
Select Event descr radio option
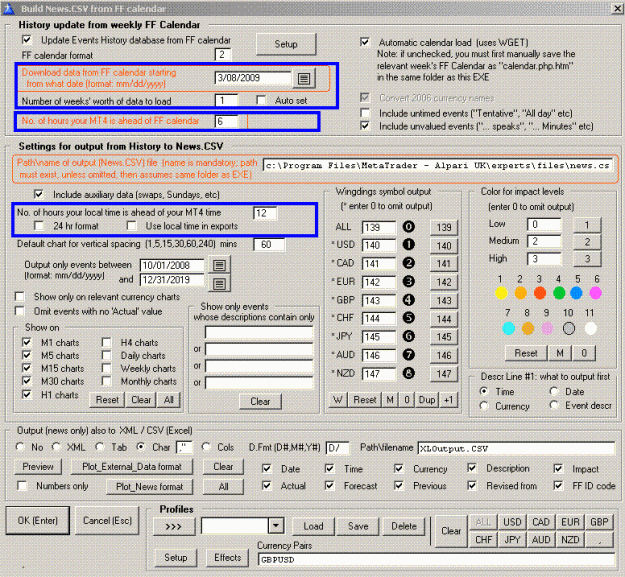554,405
